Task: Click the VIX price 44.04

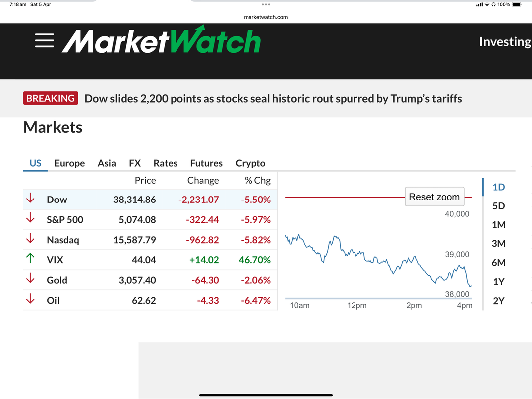Action: 144,260
